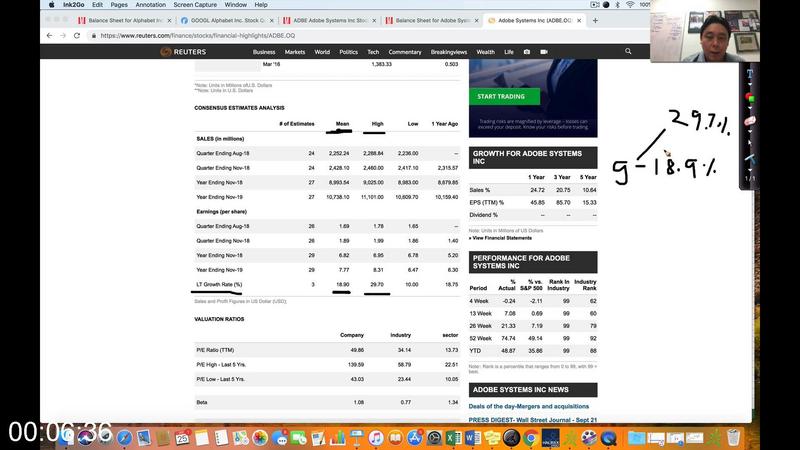Select the Text tool in Ink2Go toolbar
This screenshot has width=800, height=450.
click(x=749, y=74)
